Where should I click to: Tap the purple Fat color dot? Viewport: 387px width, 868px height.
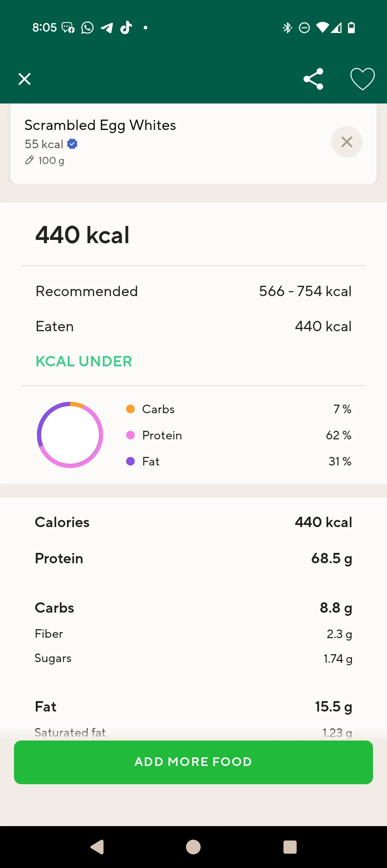[x=130, y=461]
